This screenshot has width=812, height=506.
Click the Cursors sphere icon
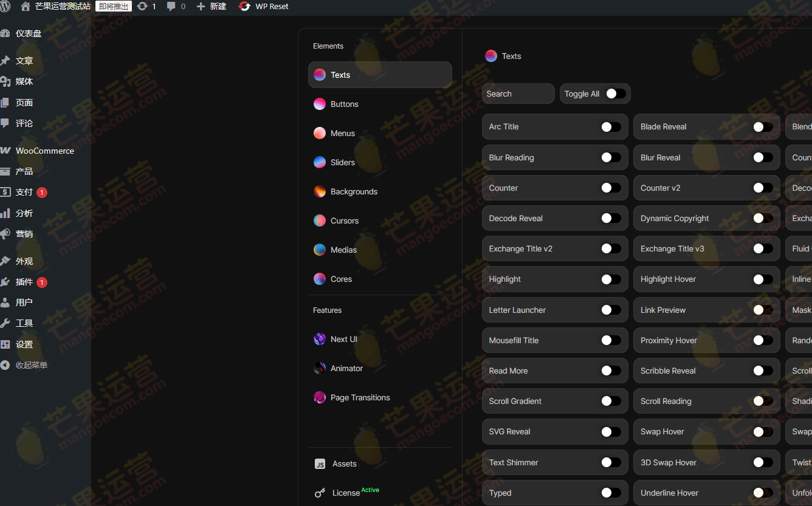[x=320, y=221]
